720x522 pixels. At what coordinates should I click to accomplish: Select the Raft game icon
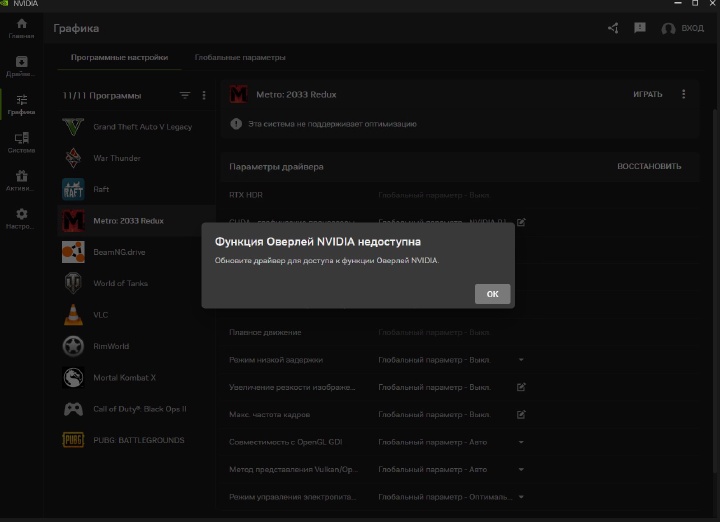pos(73,189)
